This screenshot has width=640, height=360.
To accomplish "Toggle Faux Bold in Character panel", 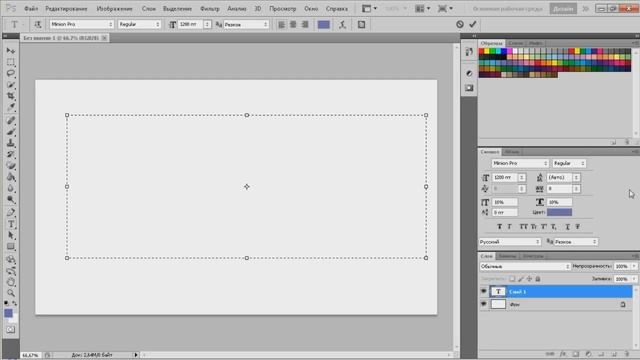I will tap(499, 227).
